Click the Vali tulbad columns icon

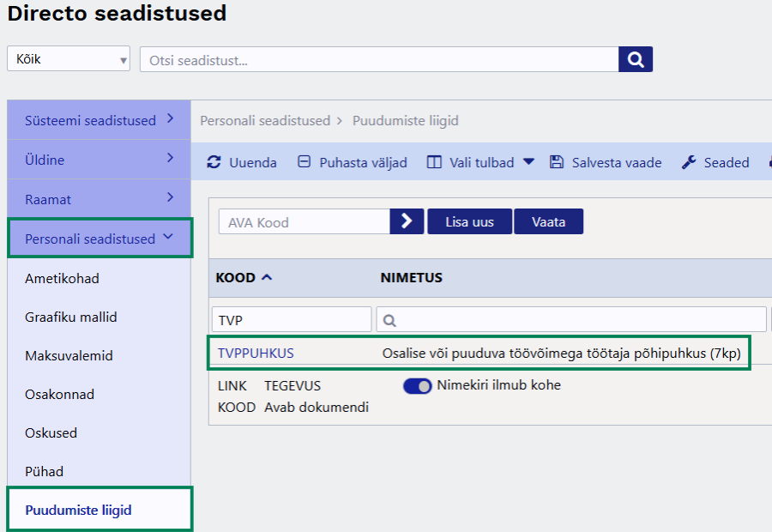434,162
